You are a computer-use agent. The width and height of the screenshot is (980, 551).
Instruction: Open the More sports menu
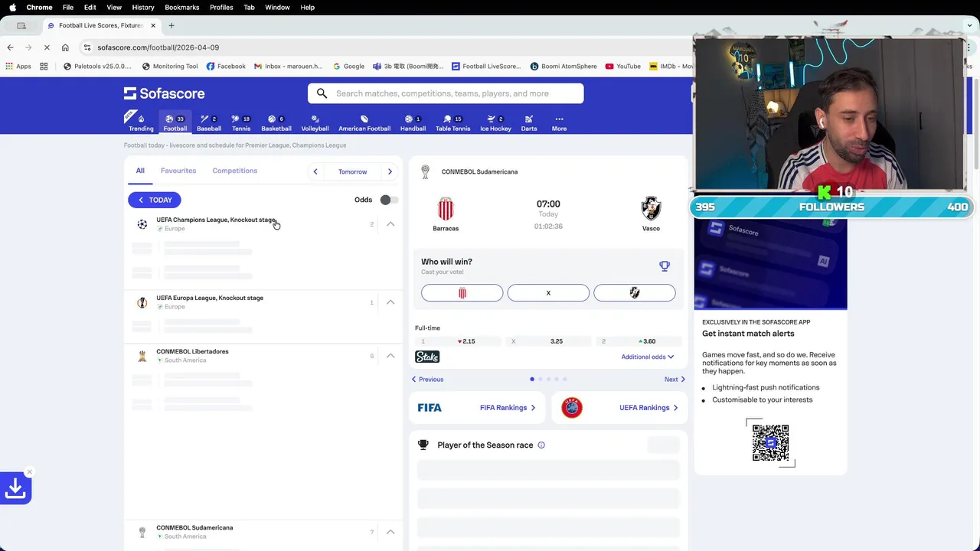point(559,122)
